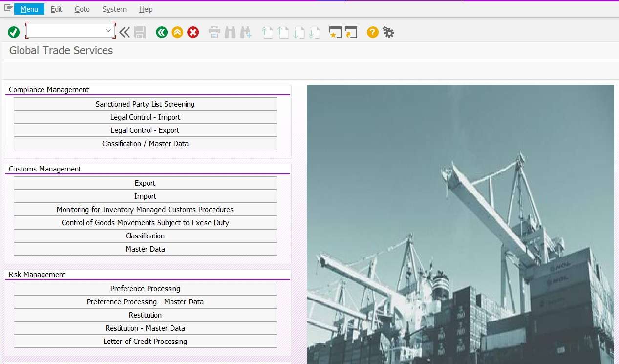Open the yellow Help question mark icon
This screenshot has width=619, height=364.
pyautogui.click(x=373, y=33)
